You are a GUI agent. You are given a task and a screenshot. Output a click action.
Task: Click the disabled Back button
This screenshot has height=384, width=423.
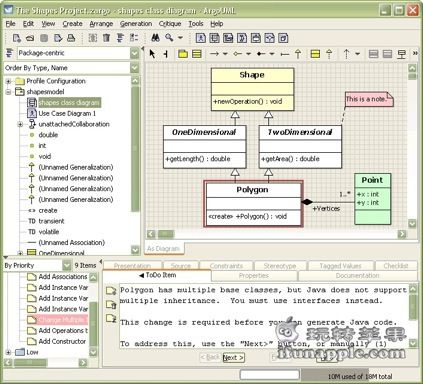[210, 358]
